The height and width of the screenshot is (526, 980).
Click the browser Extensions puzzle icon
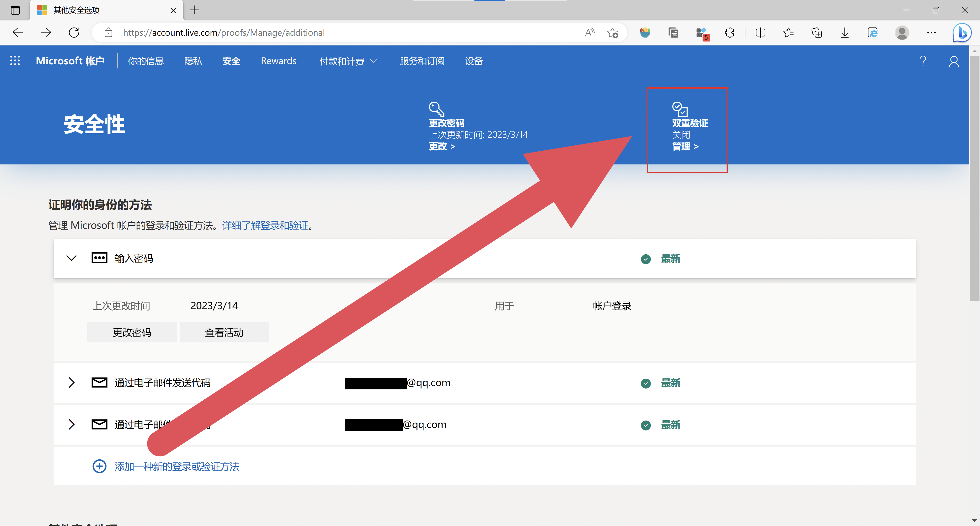pos(729,33)
